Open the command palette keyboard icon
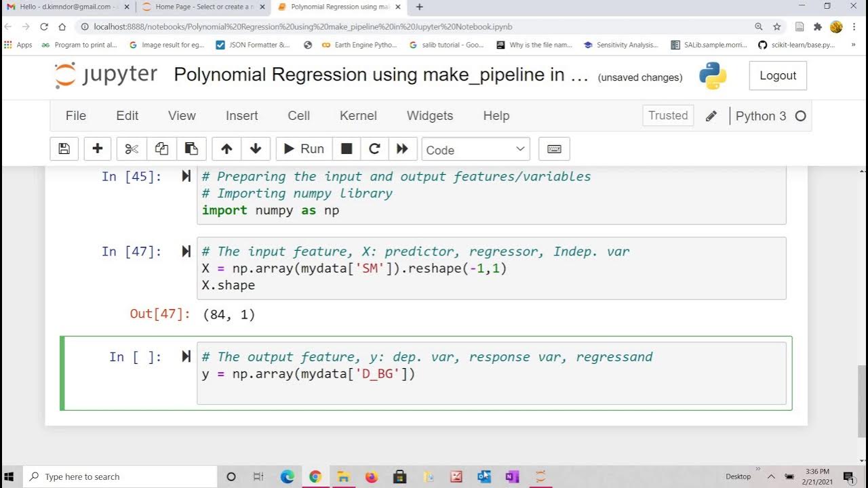The width and height of the screenshot is (868, 488). (x=554, y=149)
